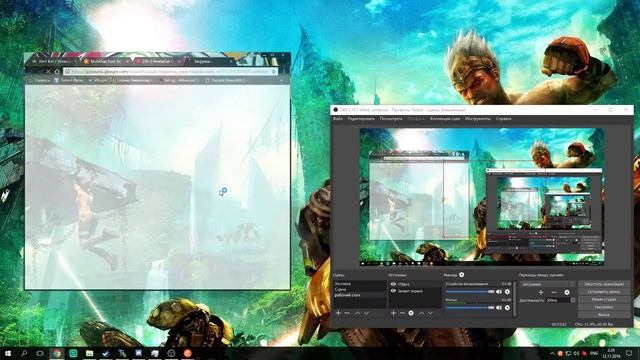
Task: Open the gear menu for the playback device audio
Action: coord(507,292)
